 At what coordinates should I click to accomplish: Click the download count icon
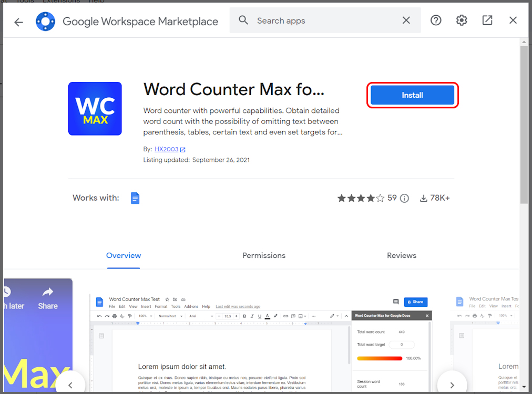tap(423, 198)
